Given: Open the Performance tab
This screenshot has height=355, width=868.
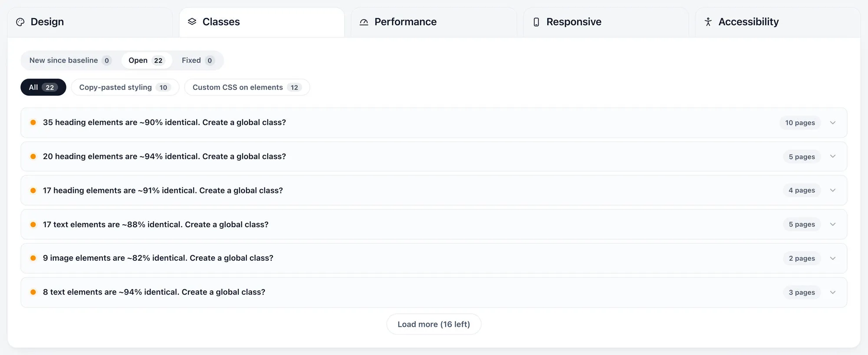Looking at the screenshot, I should pos(434,22).
